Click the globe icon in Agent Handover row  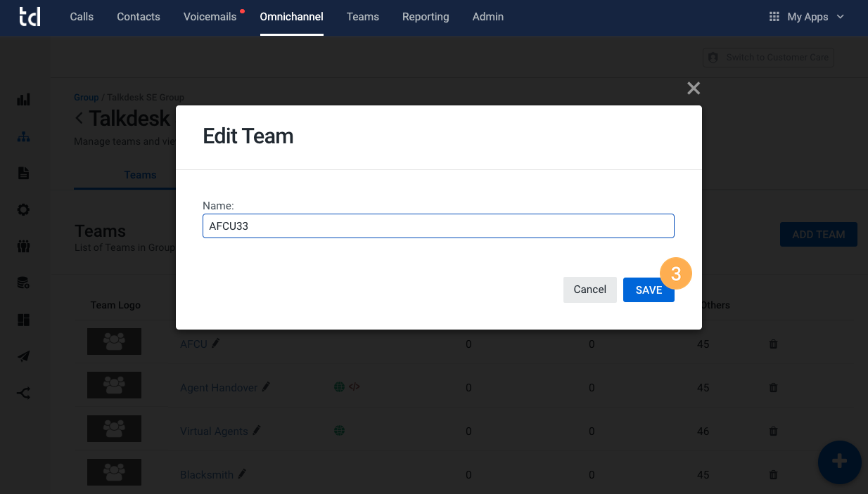coord(339,386)
